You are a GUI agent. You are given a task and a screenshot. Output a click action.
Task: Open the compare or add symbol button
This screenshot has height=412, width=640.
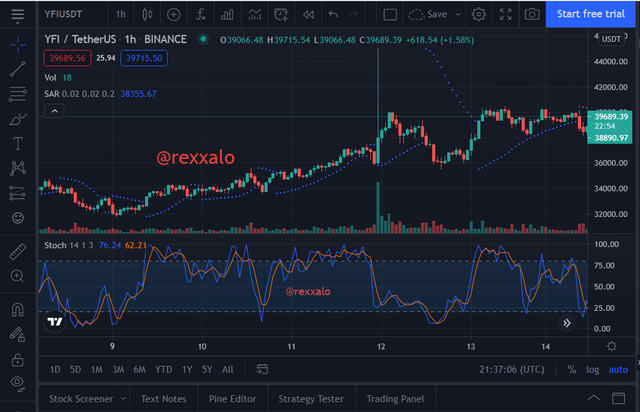(173, 15)
